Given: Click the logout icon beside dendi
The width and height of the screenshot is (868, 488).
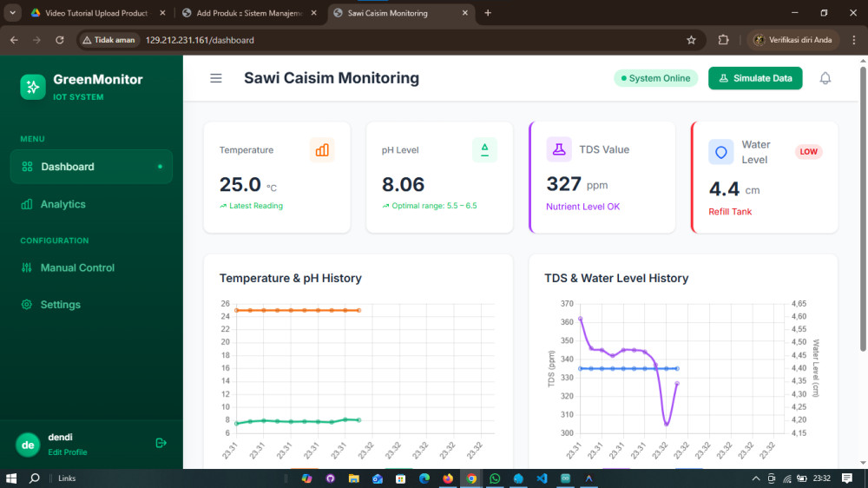Looking at the screenshot, I should coord(161,443).
